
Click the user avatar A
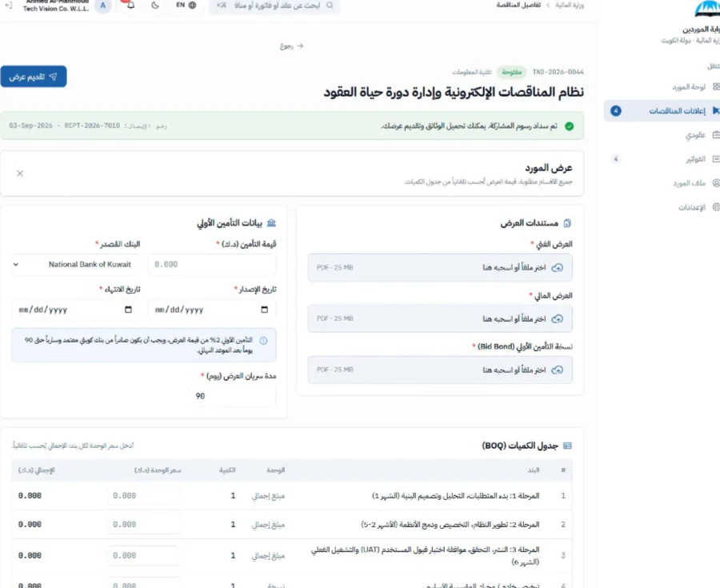pos(103,6)
